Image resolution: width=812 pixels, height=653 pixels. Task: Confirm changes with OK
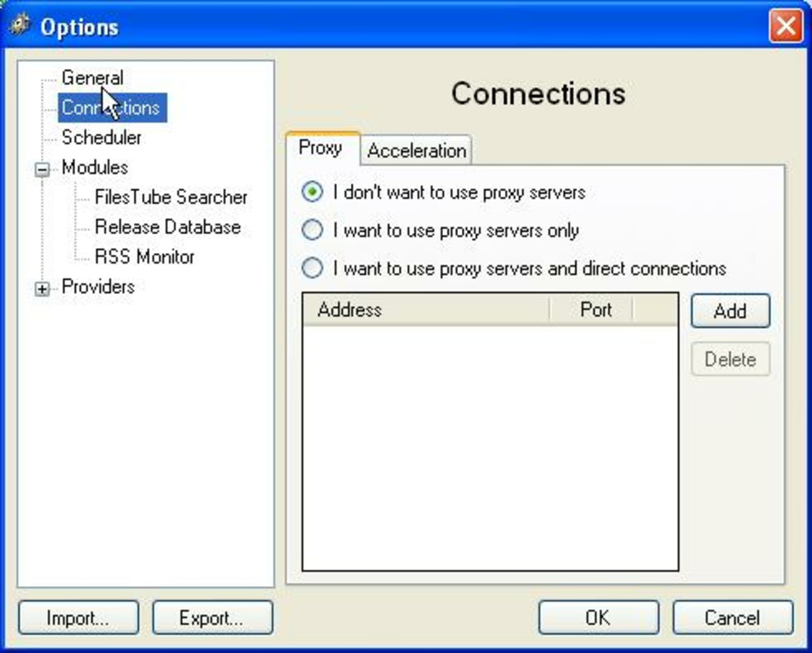tap(598, 618)
